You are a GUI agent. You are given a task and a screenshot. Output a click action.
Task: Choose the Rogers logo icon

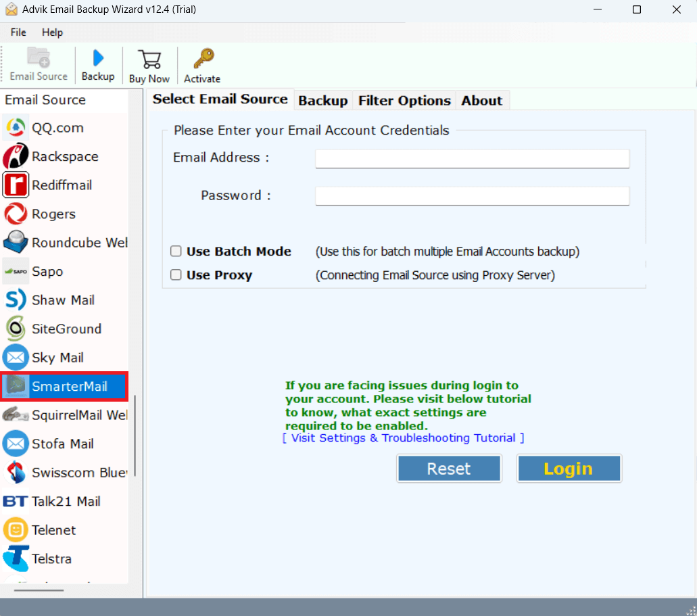click(16, 214)
